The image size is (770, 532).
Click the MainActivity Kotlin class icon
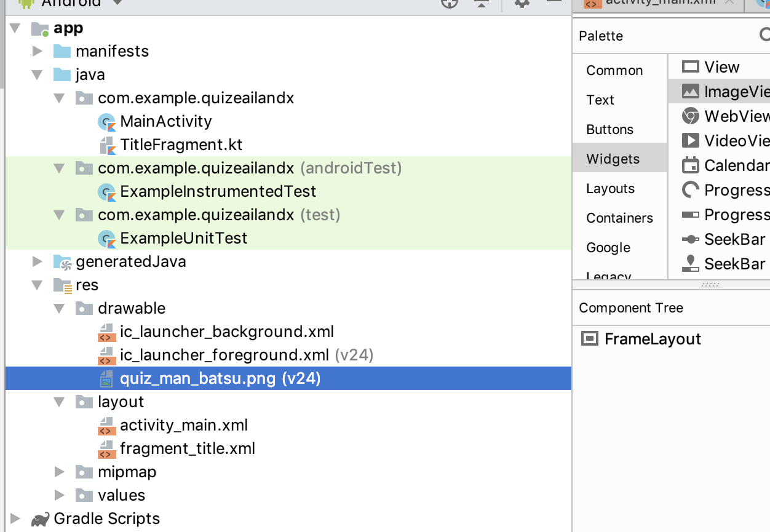pos(107,122)
